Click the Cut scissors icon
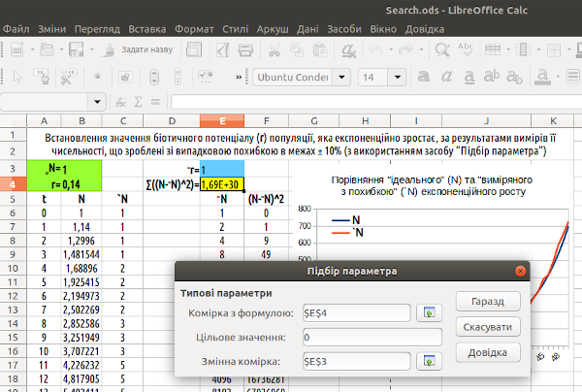This screenshot has width=582, height=392. (x=275, y=49)
